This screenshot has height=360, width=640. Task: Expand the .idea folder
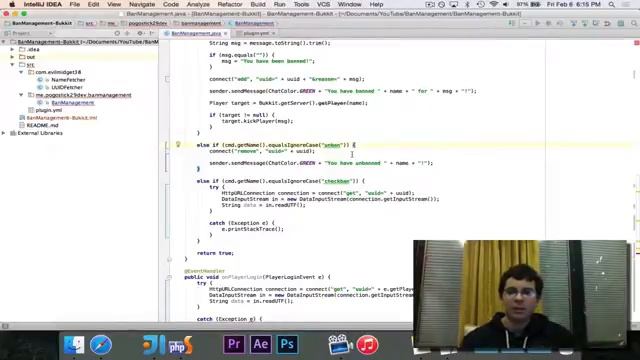click(12, 49)
